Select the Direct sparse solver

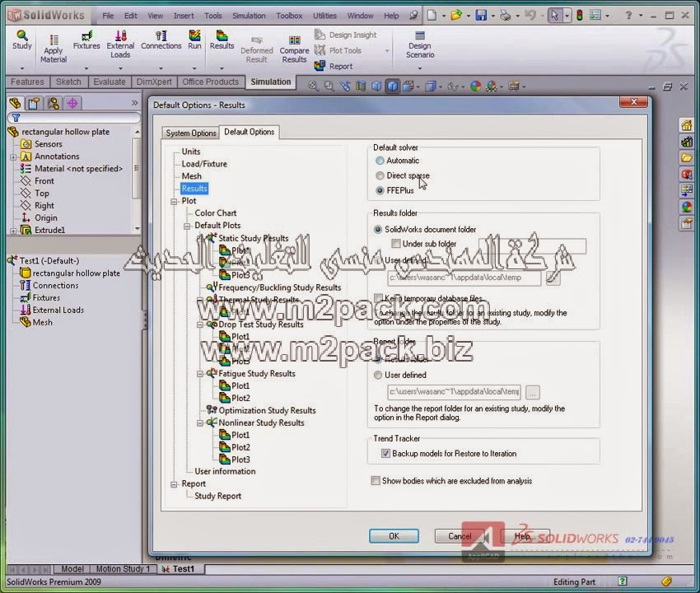click(380, 175)
